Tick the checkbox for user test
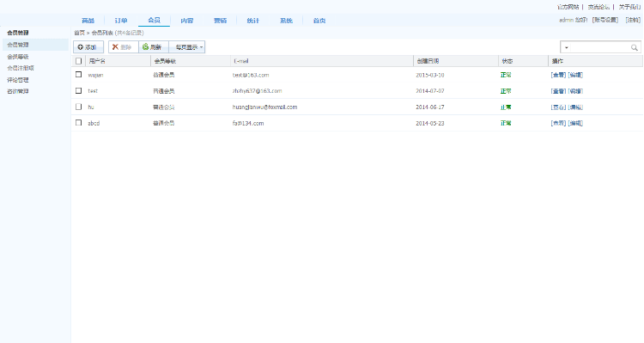Viewport: 644px width, 343px height. [78, 90]
